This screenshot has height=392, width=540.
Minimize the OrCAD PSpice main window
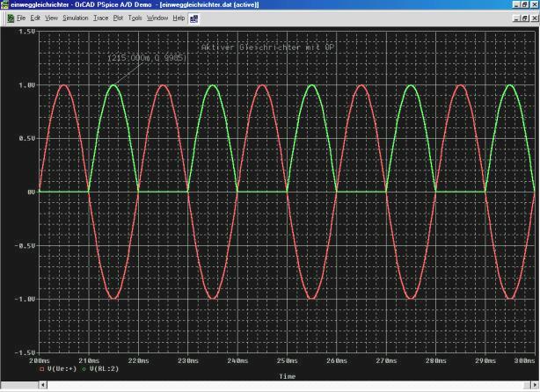516,4
